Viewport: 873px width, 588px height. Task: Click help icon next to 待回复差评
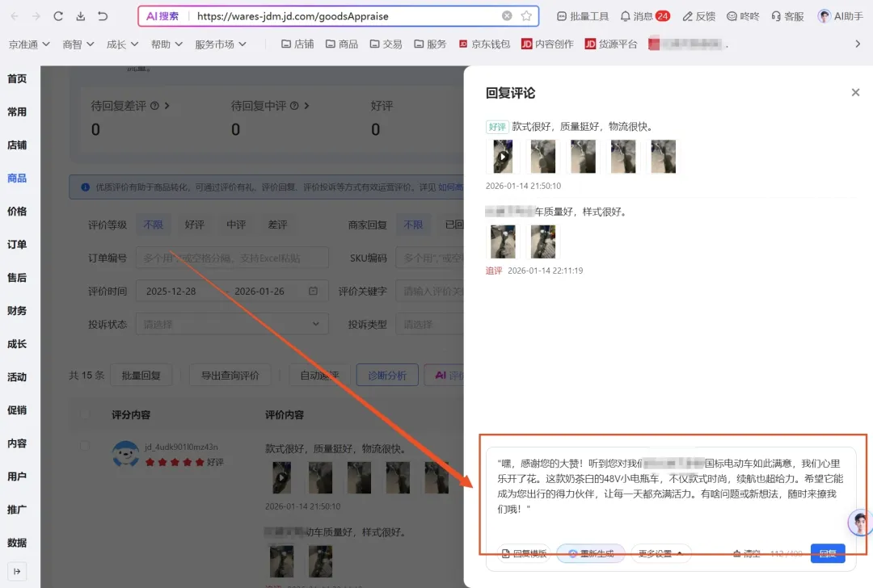click(x=154, y=106)
